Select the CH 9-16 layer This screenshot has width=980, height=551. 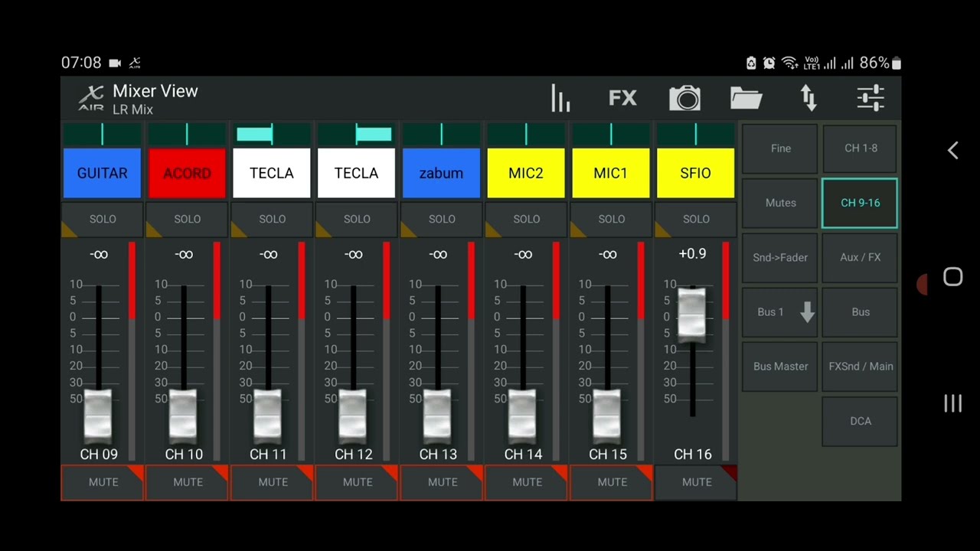pos(861,203)
